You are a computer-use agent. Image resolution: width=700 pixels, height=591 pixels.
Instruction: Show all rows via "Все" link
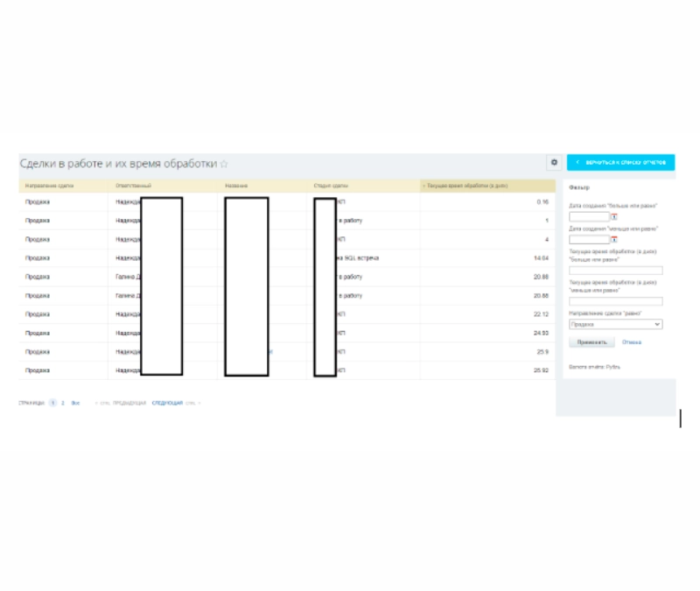75,403
